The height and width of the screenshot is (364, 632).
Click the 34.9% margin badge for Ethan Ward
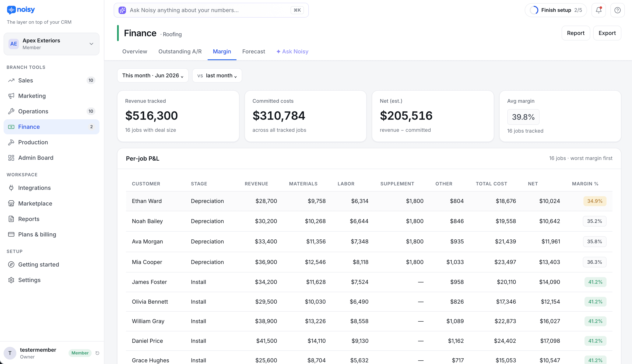click(595, 201)
